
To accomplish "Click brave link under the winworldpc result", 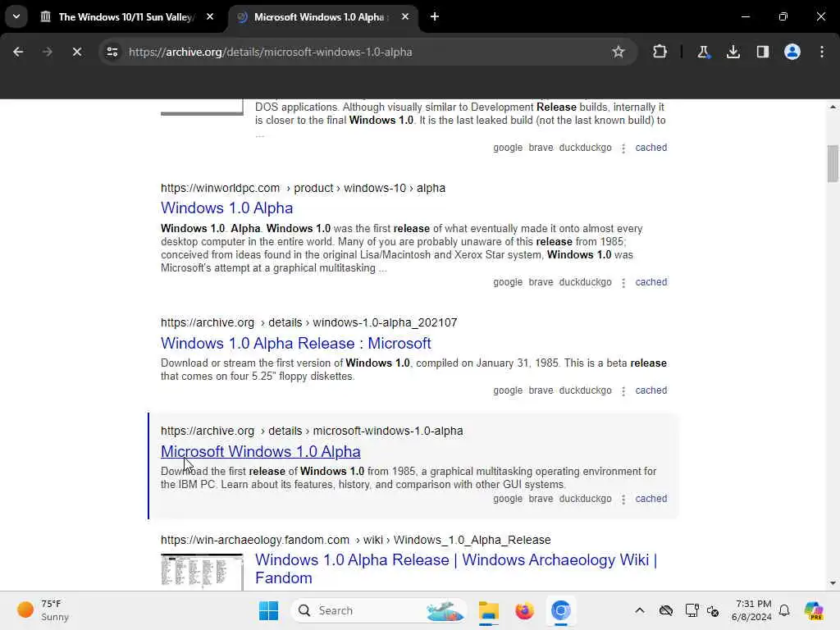I will tap(541, 282).
